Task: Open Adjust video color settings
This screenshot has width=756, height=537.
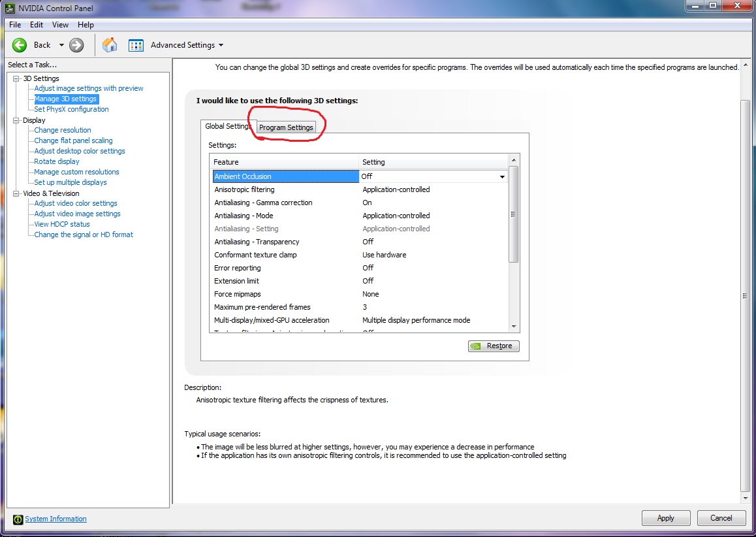Action: pyautogui.click(x=76, y=204)
